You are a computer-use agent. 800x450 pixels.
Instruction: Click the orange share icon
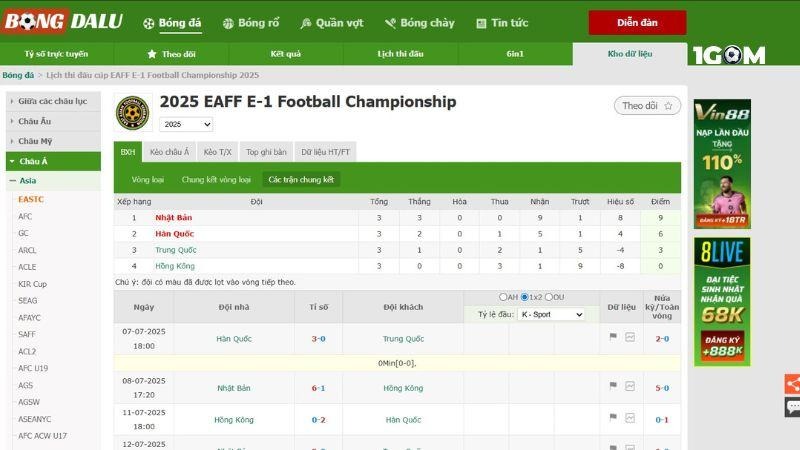pos(792,383)
